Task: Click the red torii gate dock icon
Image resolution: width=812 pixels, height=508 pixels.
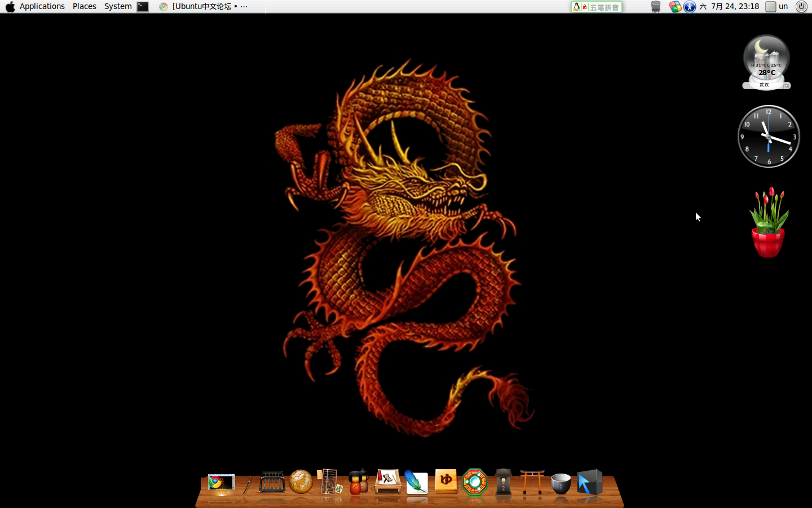Action: click(x=532, y=482)
